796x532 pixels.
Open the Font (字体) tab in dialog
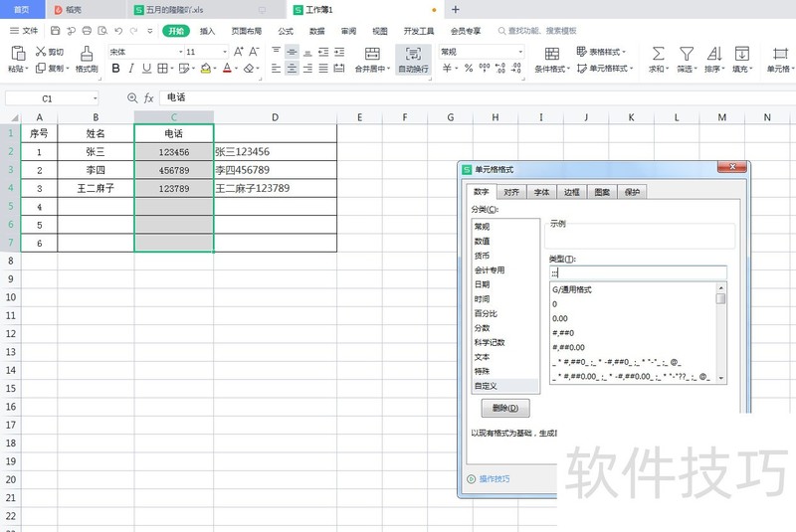[x=541, y=192]
